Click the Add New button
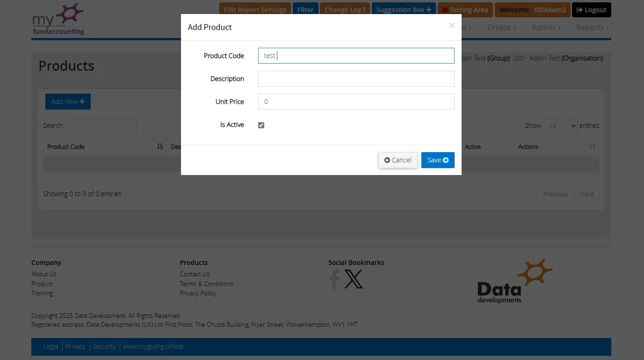This screenshot has height=360, width=644. (x=68, y=102)
